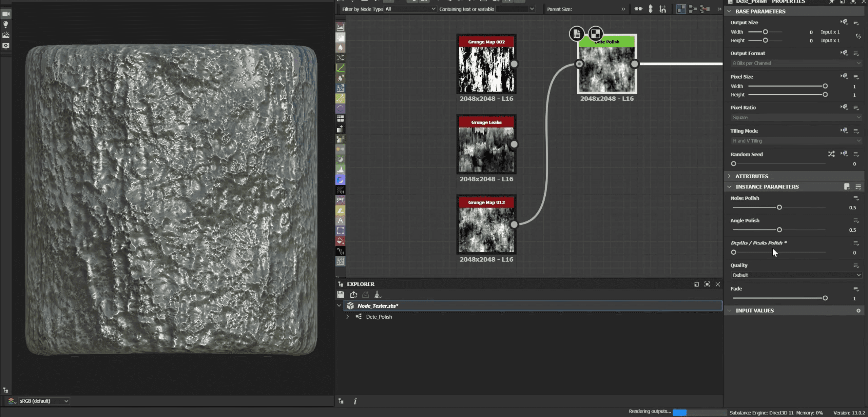Toggle the node display mode grid button
The width and height of the screenshot is (868, 417).
point(681,9)
